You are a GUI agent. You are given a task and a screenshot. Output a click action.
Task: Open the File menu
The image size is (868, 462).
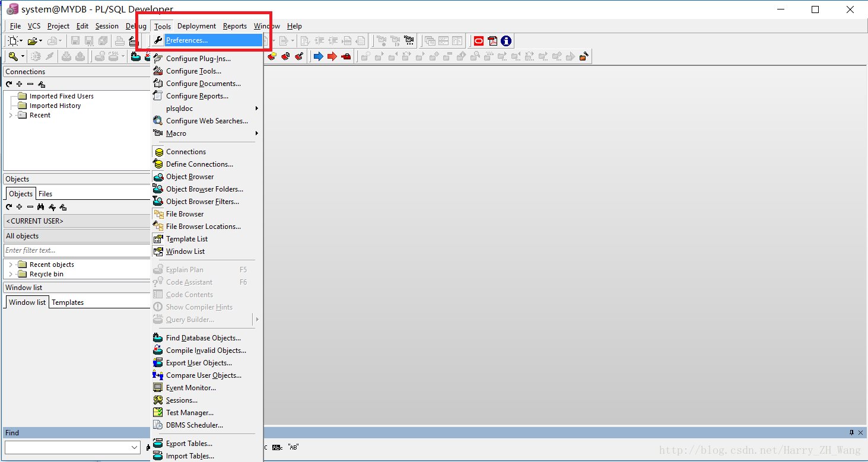(x=15, y=26)
